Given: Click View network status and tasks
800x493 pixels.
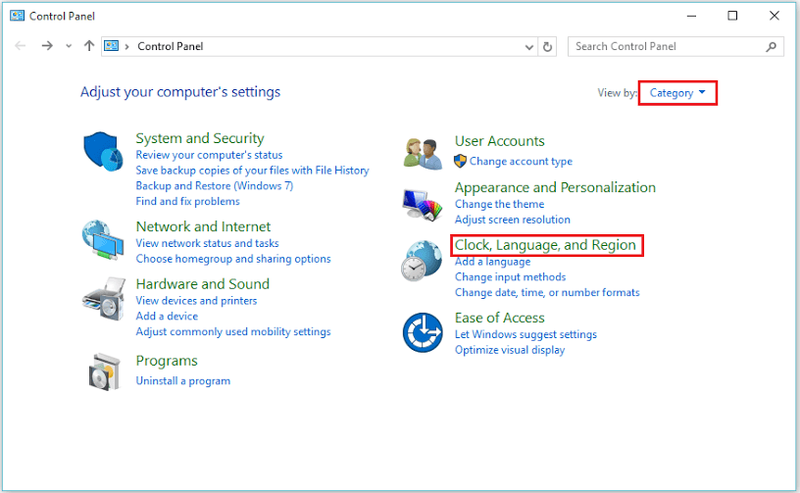Looking at the screenshot, I should 208,243.
